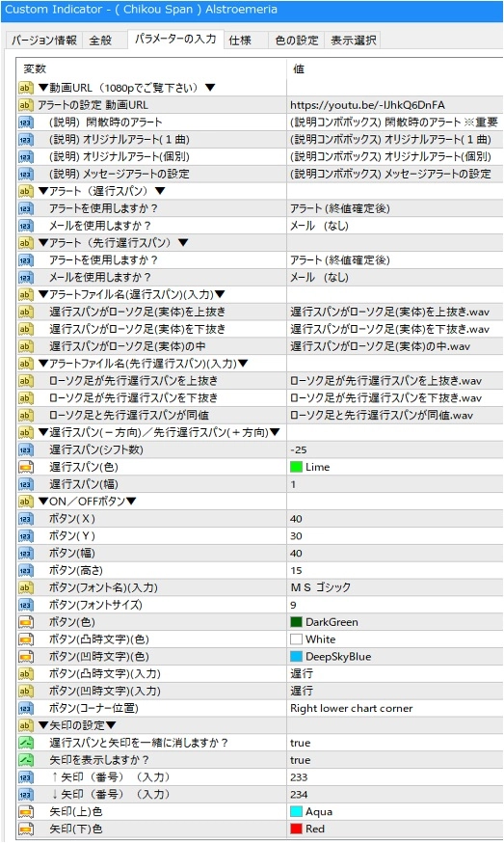Switch to the 色の設定 tab

click(x=297, y=41)
